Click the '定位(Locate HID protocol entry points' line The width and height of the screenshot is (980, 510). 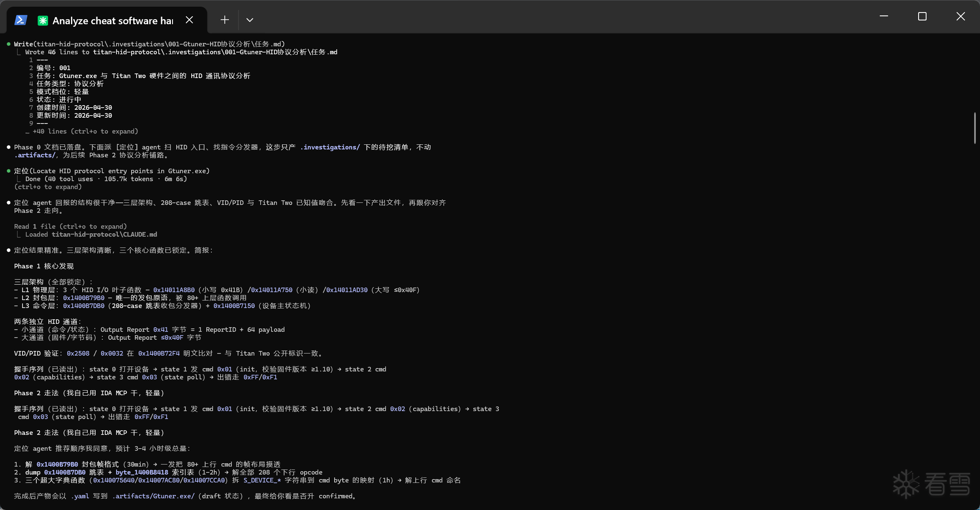[112, 171]
